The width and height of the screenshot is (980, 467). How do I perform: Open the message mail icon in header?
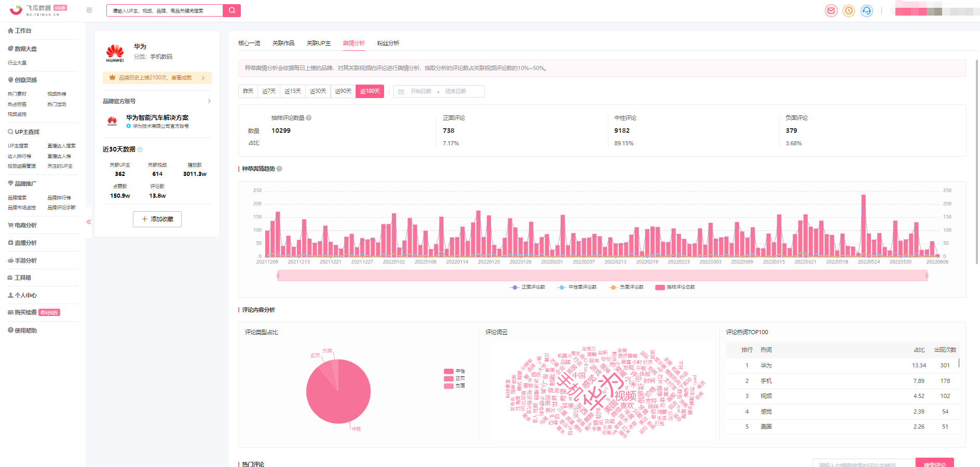(831, 10)
